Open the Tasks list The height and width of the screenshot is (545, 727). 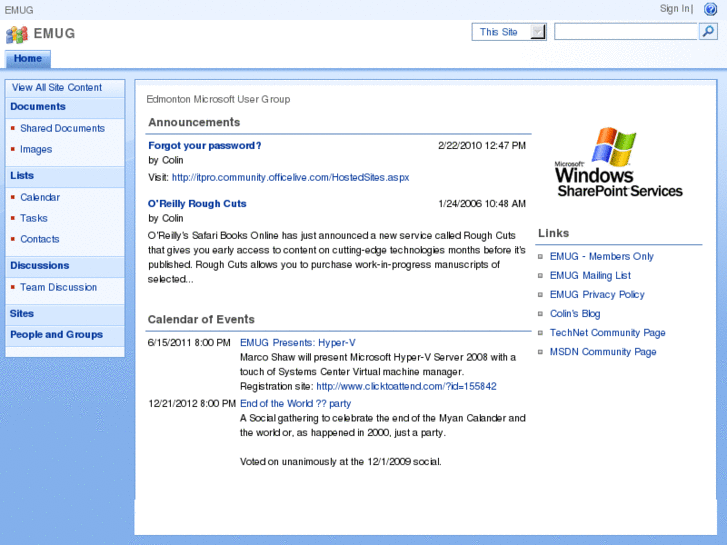point(33,218)
